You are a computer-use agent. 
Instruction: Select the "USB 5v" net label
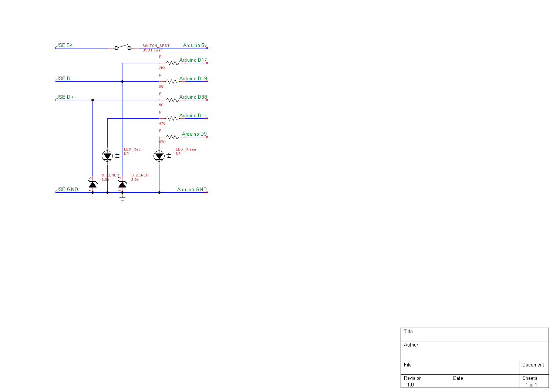[64, 45]
